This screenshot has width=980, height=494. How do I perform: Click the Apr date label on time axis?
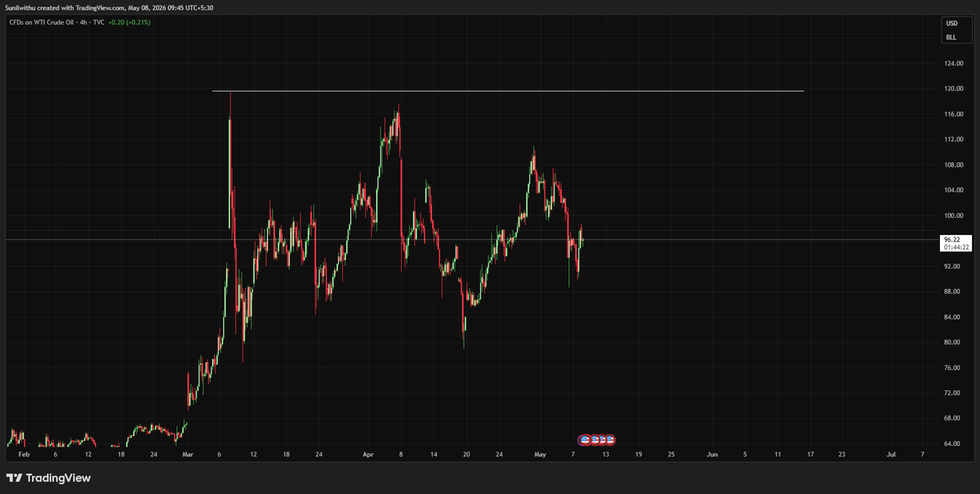click(x=368, y=453)
